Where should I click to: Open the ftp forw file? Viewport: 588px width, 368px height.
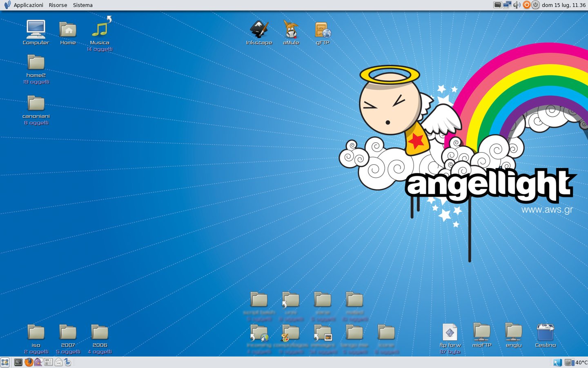click(x=450, y=332)
